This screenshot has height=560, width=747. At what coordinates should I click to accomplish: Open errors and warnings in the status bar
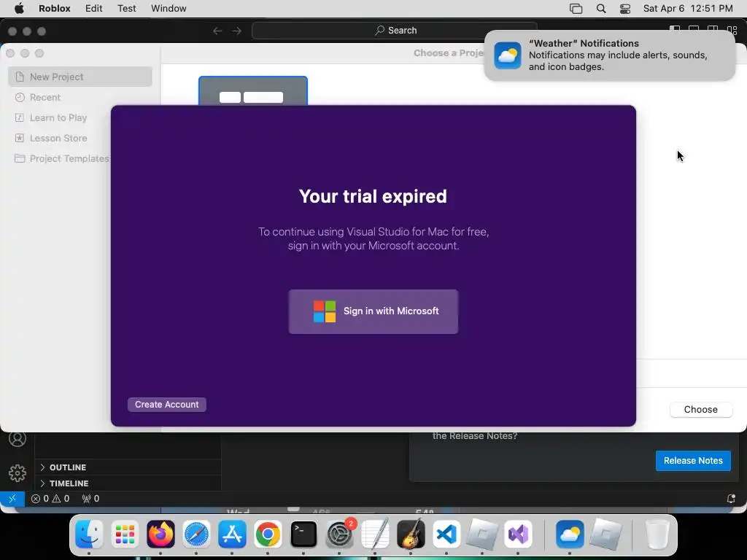tap(50, 499)
